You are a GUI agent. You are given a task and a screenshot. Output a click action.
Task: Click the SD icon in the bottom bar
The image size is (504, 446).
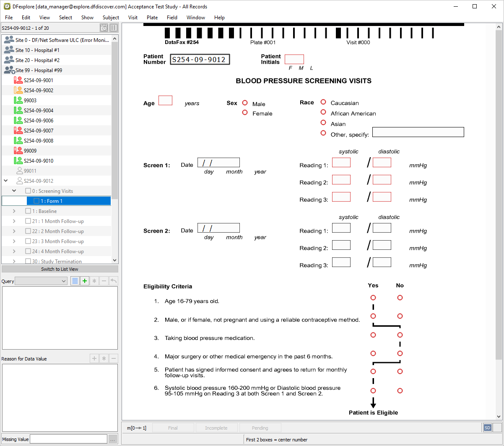(487, 428)
